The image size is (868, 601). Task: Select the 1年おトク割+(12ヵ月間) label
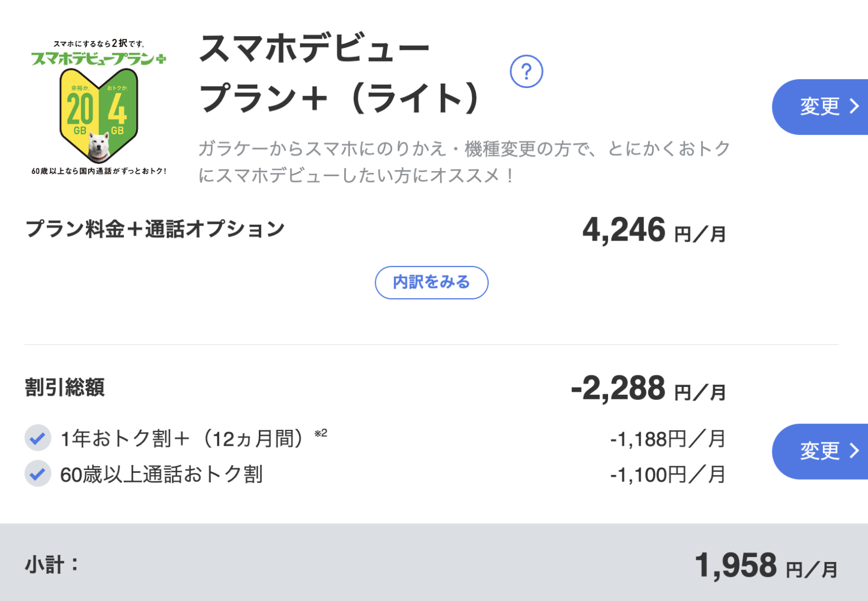point(182,439)
